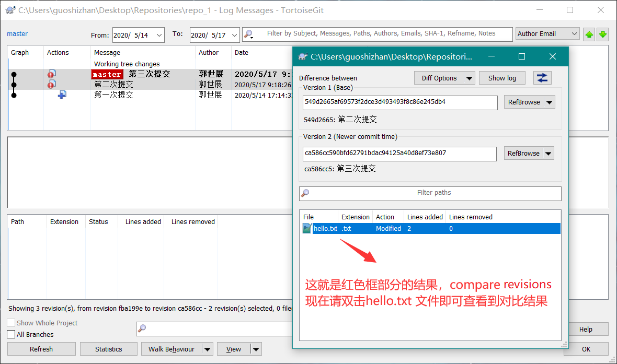Click the Show log button
Viewport: 617px width, 364px height.
502,78
